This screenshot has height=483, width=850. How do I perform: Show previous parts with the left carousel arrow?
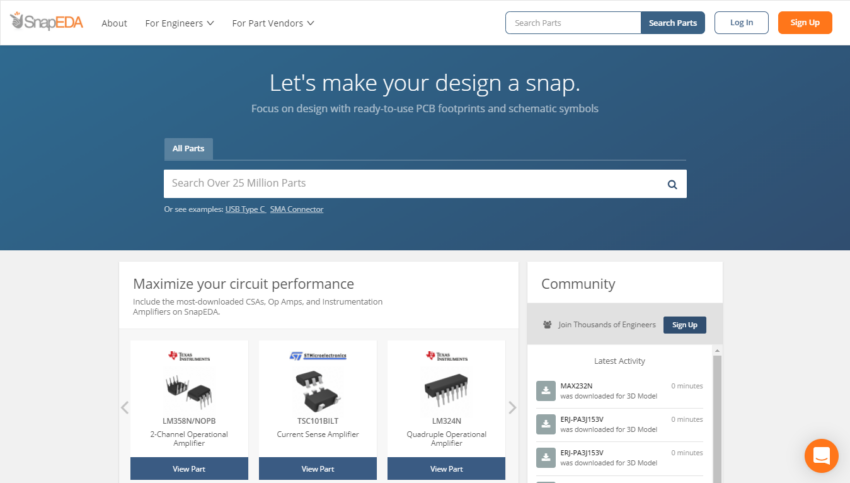(125, 408)
